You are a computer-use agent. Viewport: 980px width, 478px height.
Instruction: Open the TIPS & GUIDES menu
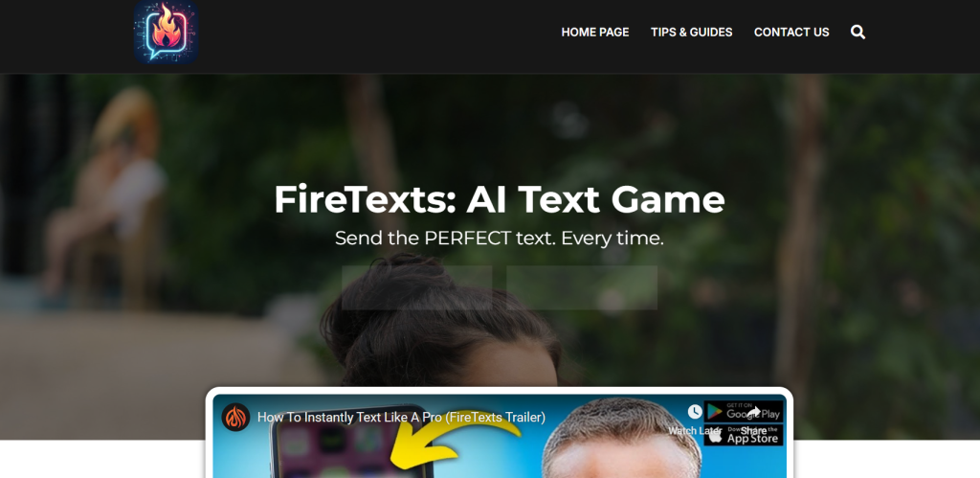[691, 32]
